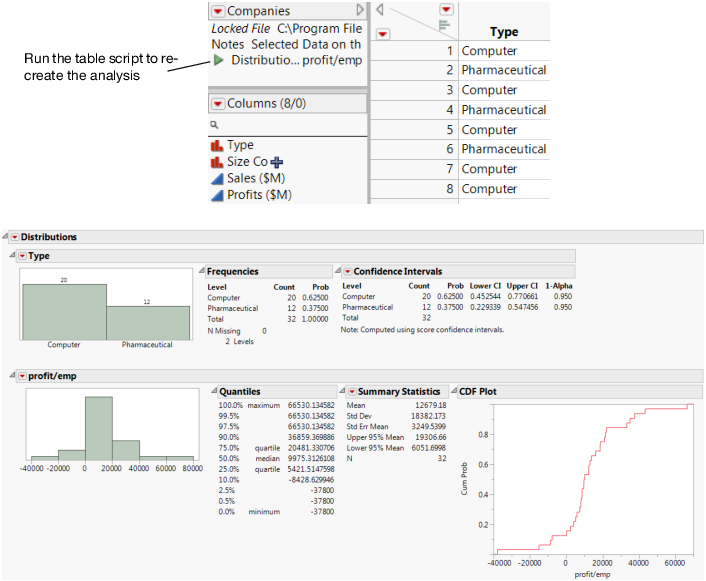706x581 pixels.
Task: Collapse the Quantiles report section
Action: (211, 391)
